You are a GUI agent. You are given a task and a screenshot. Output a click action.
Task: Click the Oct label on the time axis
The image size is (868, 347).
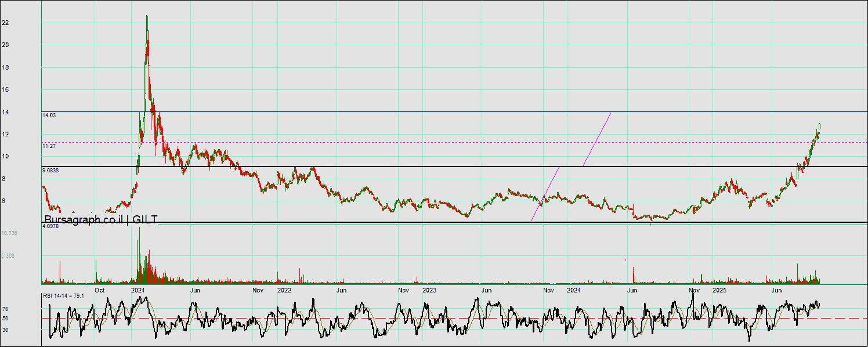[x=100, y=289]
